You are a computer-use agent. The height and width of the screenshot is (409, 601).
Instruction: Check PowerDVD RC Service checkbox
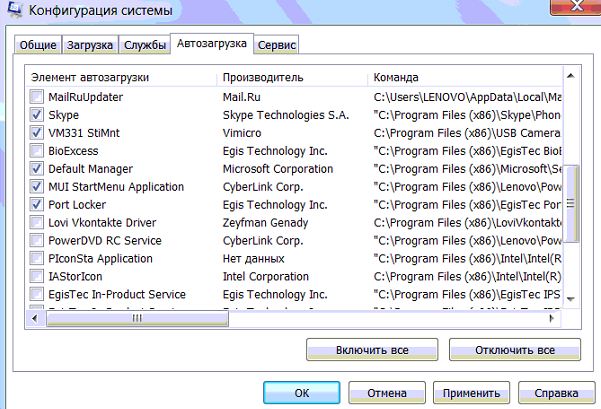pos(36,240)
